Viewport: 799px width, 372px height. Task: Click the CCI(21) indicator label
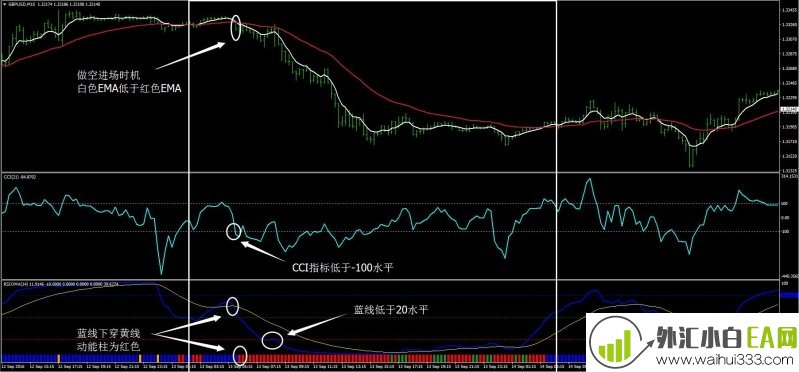click(10, 177)
